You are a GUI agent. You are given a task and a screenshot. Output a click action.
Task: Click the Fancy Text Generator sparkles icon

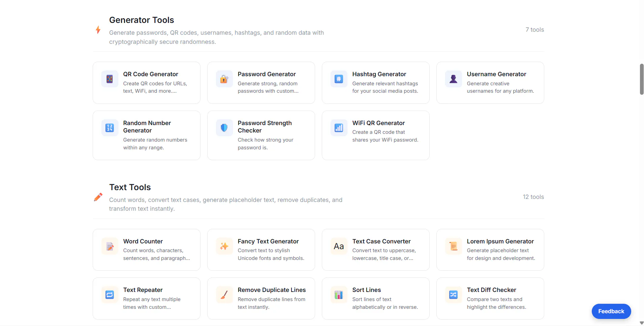[x=224, y=246]
